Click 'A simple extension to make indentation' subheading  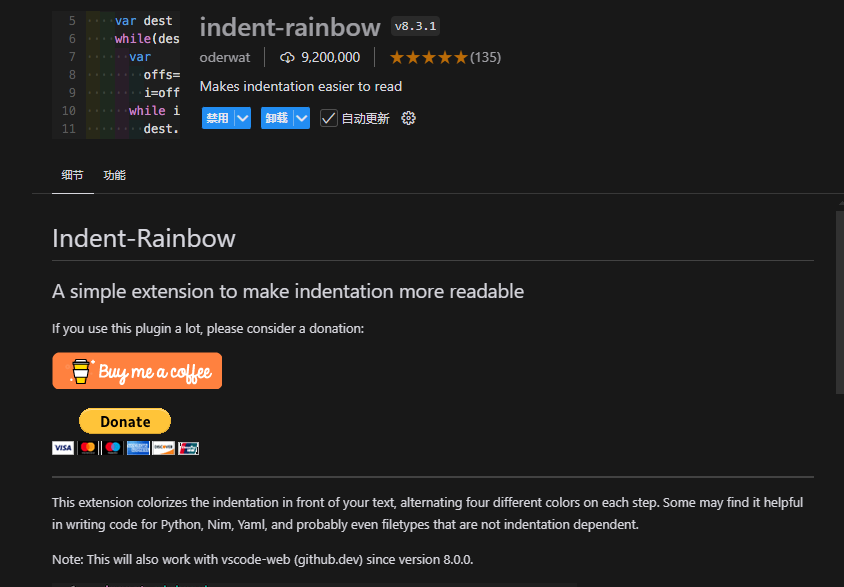pos(288,291)
